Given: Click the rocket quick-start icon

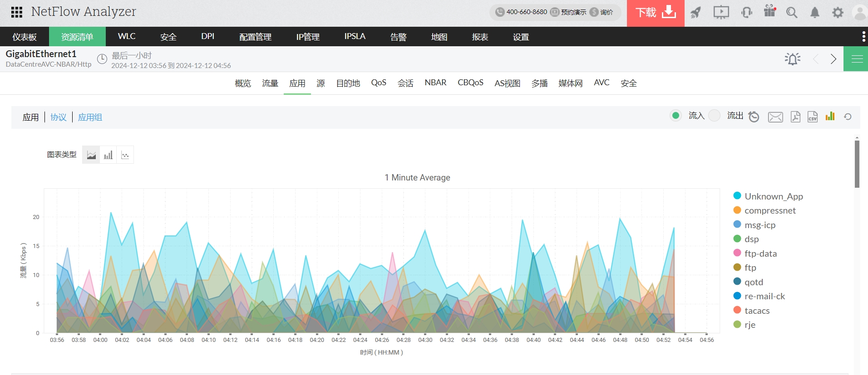Looking at the screenshot, I should pos(695,13).
